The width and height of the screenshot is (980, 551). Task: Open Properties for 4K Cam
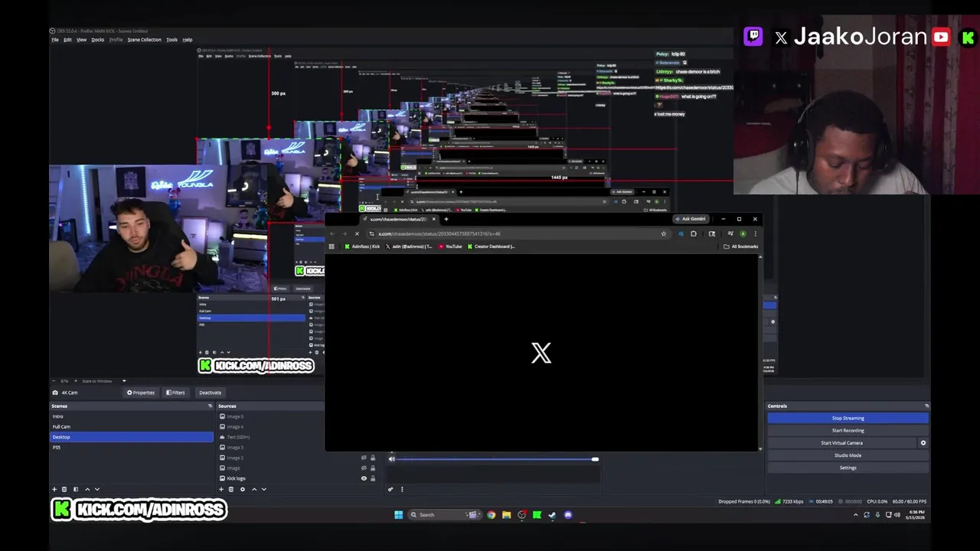pyautogui.click(x=141, y=393)
